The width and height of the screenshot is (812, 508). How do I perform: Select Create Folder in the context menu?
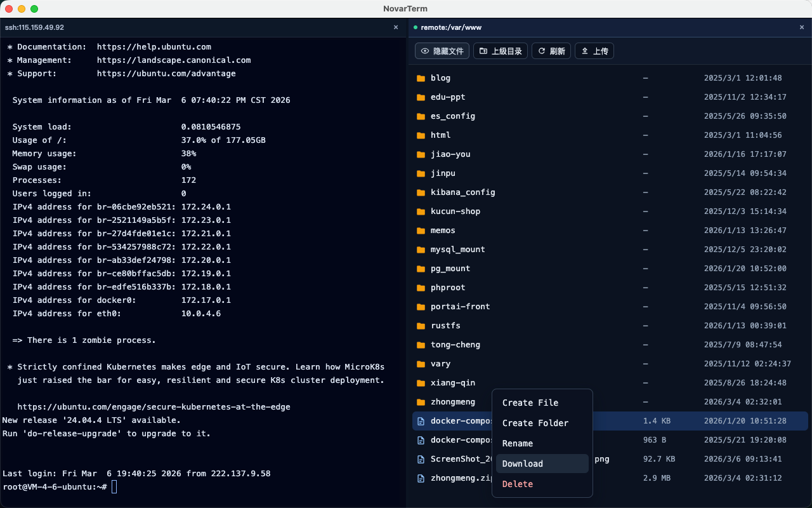click(535, 423)
